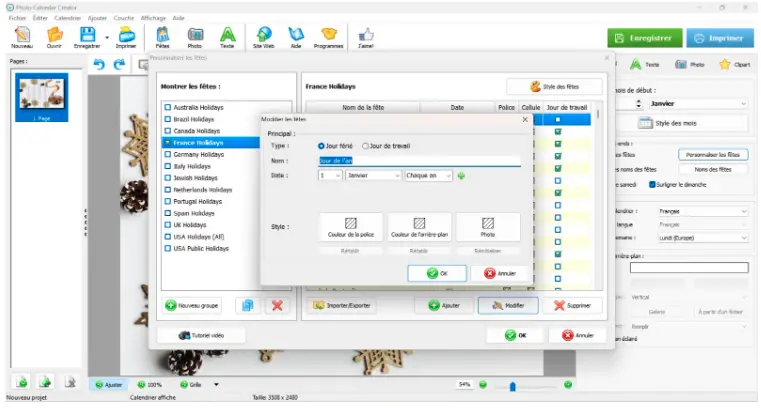Viewport: 761px width, 408px height.
Task: Select the 1 Page thumbnail
Action: (x=42, y=98)
